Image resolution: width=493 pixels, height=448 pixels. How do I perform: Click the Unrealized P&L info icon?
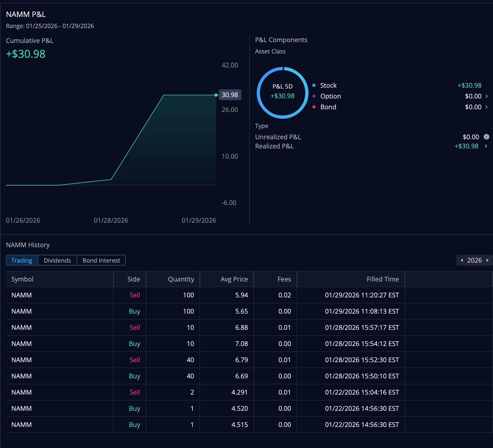coord(486,137)
